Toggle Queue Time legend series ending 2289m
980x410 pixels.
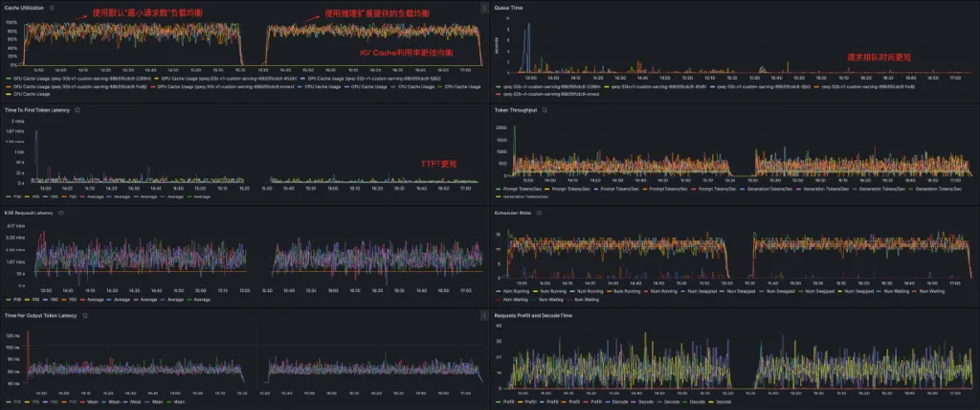(x=546, y=86)
